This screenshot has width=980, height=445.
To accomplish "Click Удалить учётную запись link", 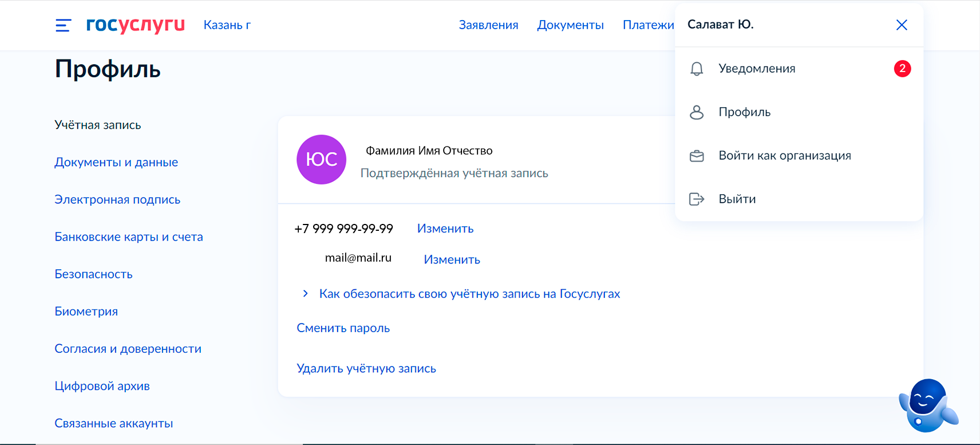I will pyautogui.click(x=366, y=368).
